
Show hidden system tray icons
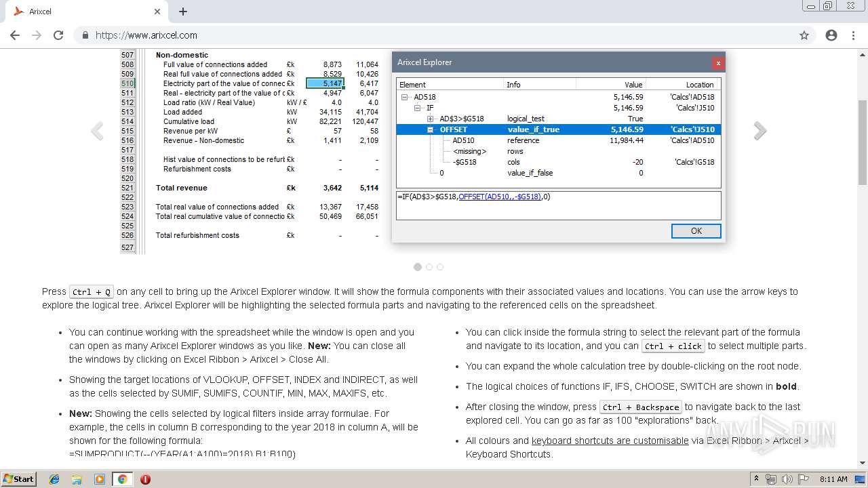[x=757, y=479]
